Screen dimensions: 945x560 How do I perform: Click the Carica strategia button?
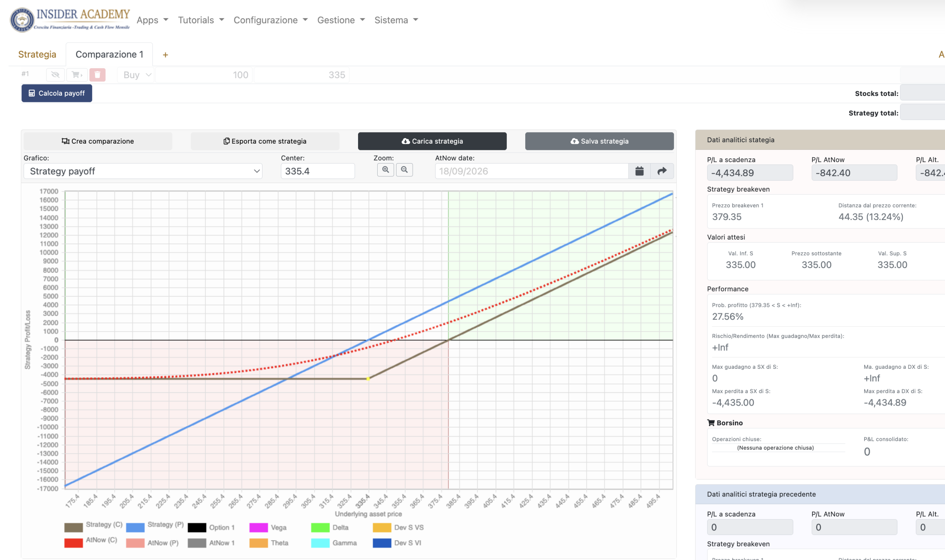pyautogui.click(x=432, y=141)
